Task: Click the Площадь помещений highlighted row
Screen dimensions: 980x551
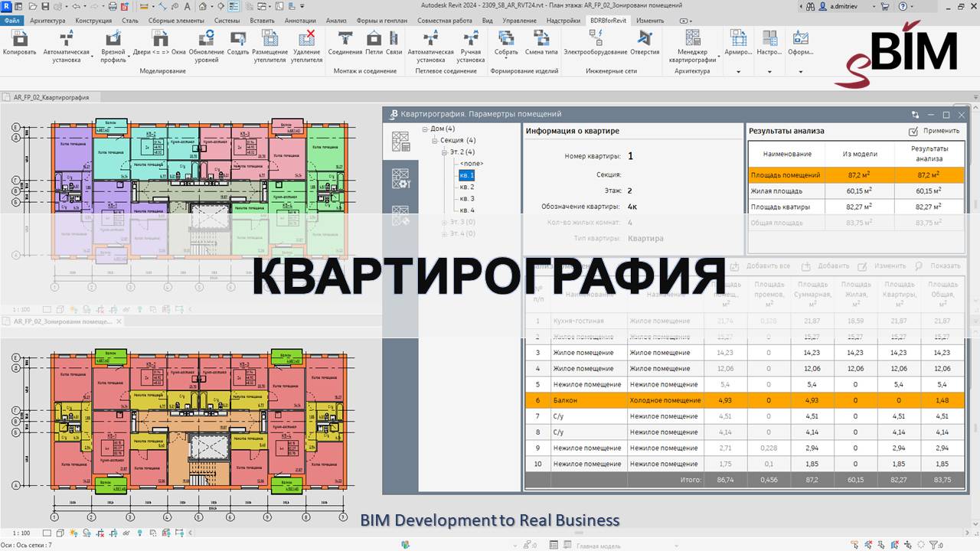Action: click(x=856, y=175)
